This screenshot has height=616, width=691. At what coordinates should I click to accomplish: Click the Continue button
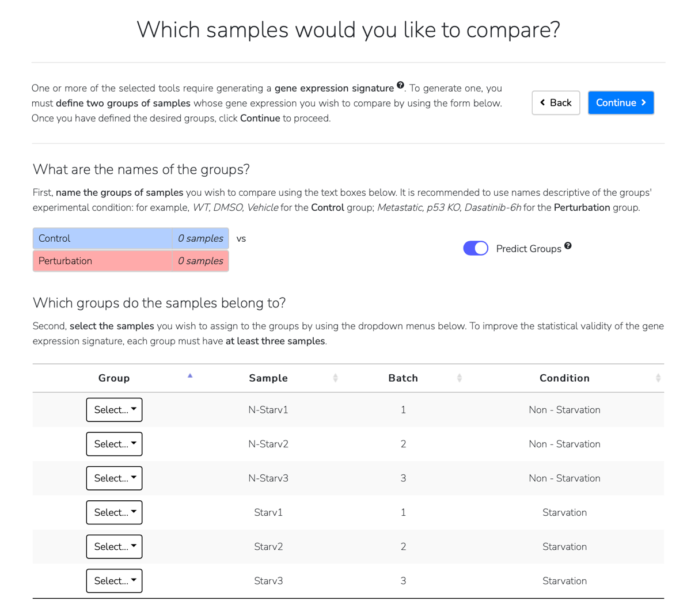point(621,103)
